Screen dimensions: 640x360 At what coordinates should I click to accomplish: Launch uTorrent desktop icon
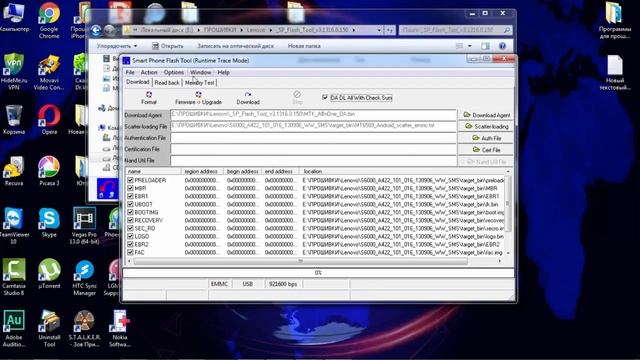(49, 274)
